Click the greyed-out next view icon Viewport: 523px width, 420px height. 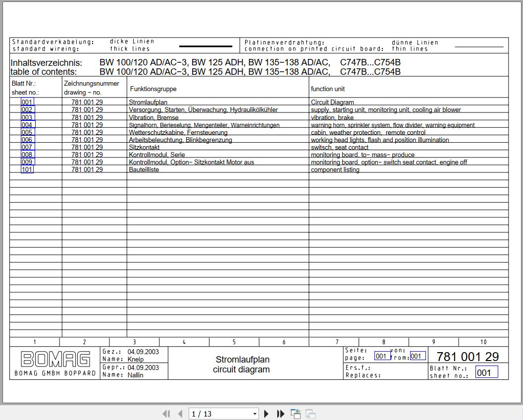[311, 414]
